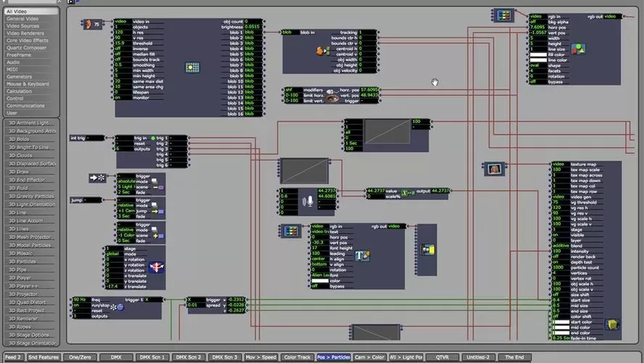644x363 pixels.
Task: Select 'Video Sources' in the actor category list
Action: click(x=29, y=26)
